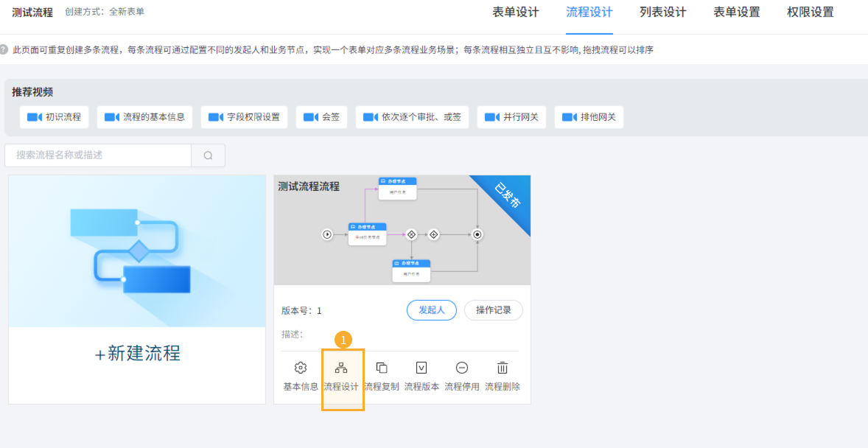Disable the flow via 流程停用
Viewport: 868px width, 448px height.
pos(462,377)
